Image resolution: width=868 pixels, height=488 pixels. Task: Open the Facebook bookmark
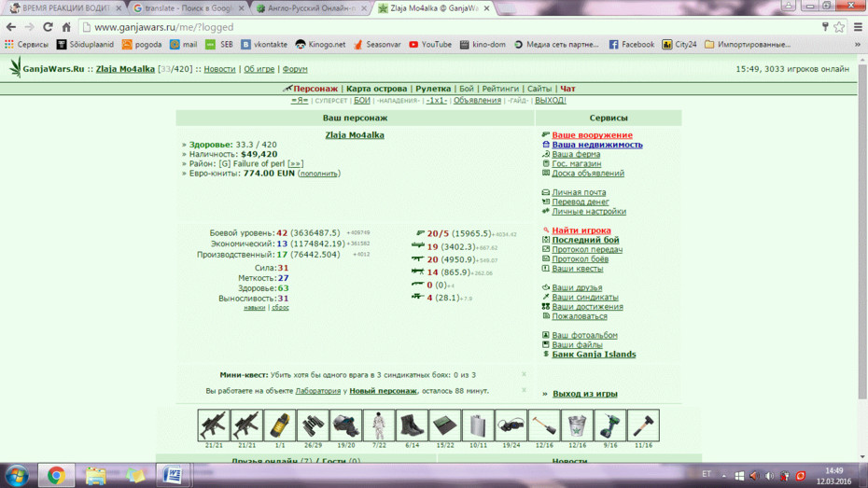632,44
